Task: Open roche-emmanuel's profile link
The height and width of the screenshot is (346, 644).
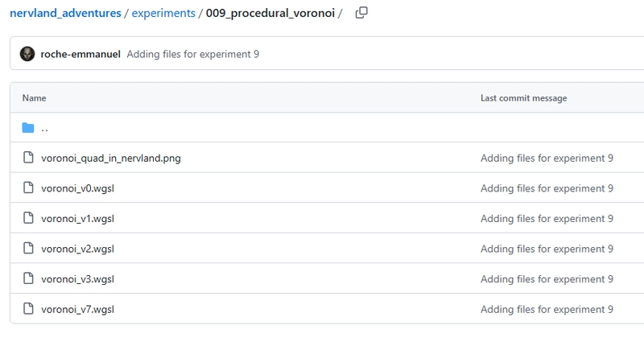Action: [x=80, y=54]
